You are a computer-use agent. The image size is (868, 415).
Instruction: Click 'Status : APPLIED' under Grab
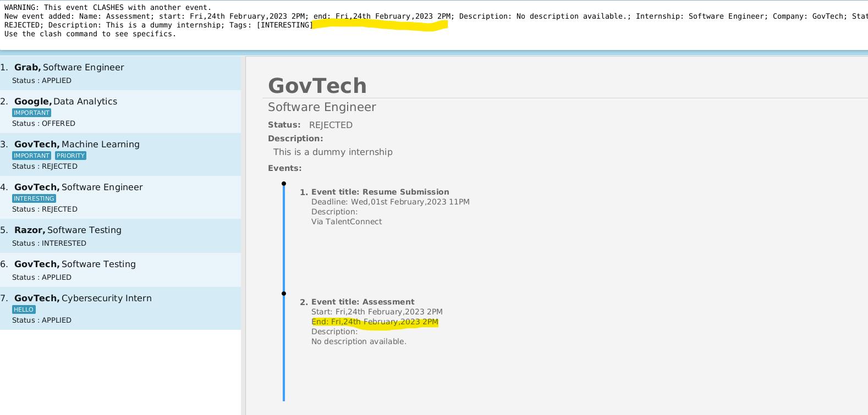click(x=42, y=81)
